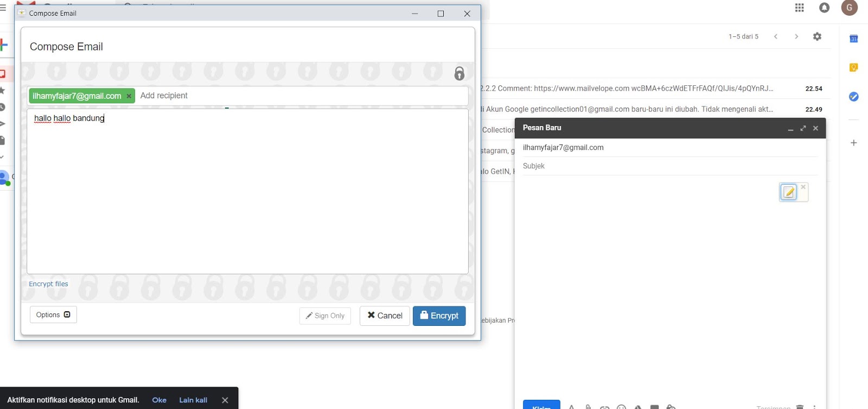The width and height of the screenshot is (868, 409).
Task: Open Google Calendar side panel icon
Action: pyautogui.click(x=853, y=39)
